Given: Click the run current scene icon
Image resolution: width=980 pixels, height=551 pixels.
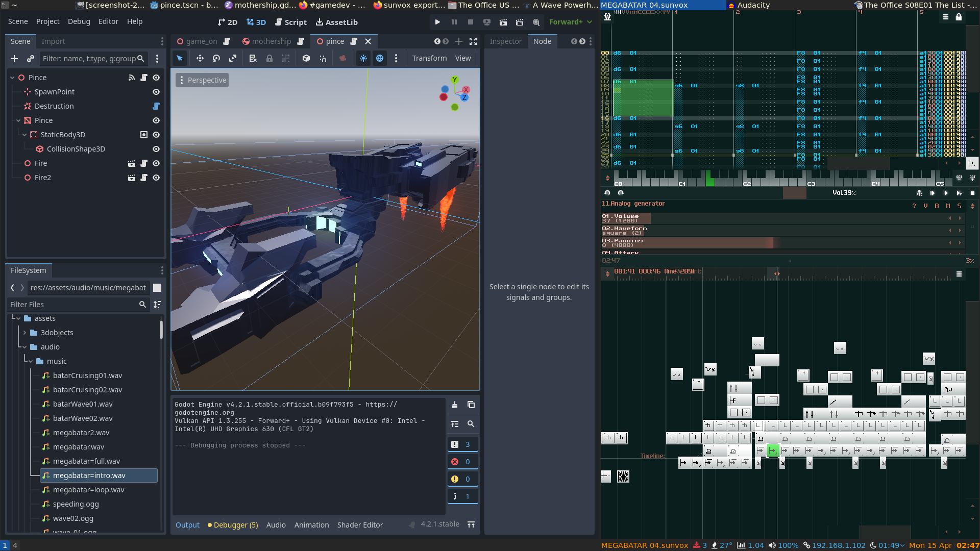Looking at the screenshot, I should [503, 22].
